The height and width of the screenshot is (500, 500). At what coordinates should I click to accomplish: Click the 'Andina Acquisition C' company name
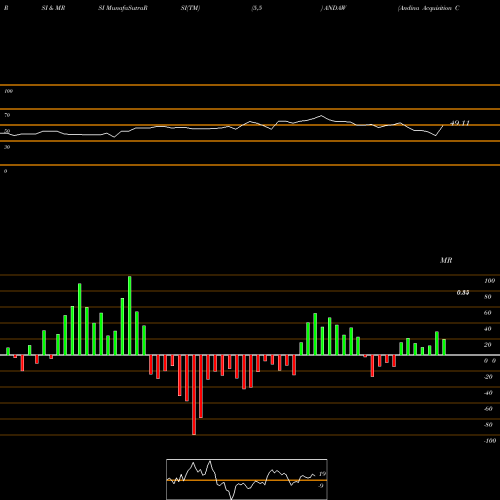[x=429, y=8]
